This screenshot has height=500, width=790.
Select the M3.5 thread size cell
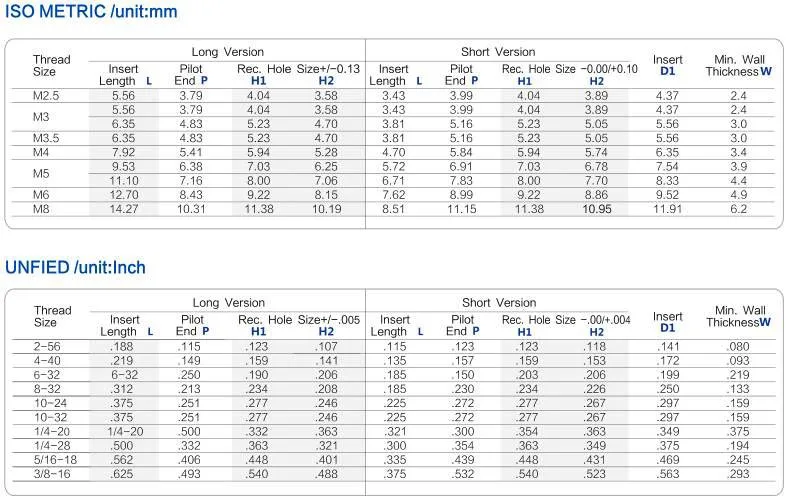tap(49, 138)
